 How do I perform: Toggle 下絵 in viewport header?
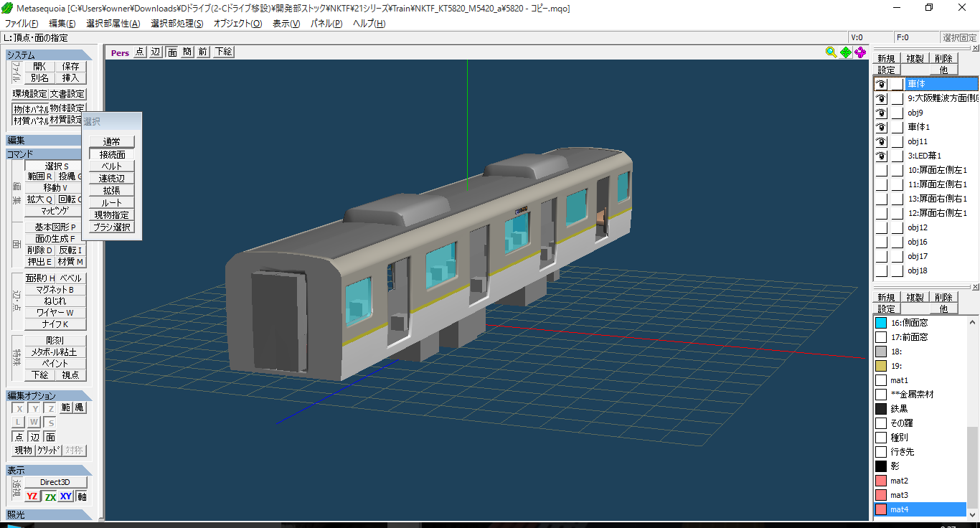click(223, 52)
